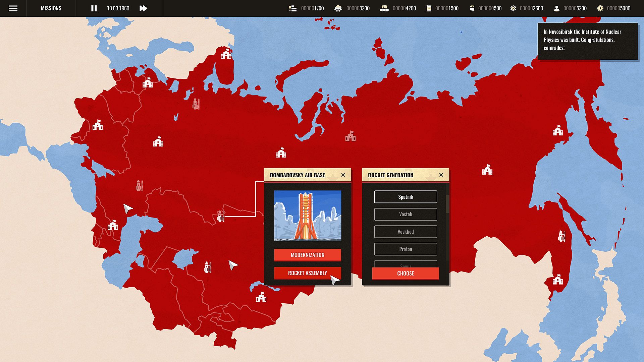This screenshot has width=644, height=362.
Task: Click the Dombarovsky rocket icon on map
Action: click(x=220, y=216)
